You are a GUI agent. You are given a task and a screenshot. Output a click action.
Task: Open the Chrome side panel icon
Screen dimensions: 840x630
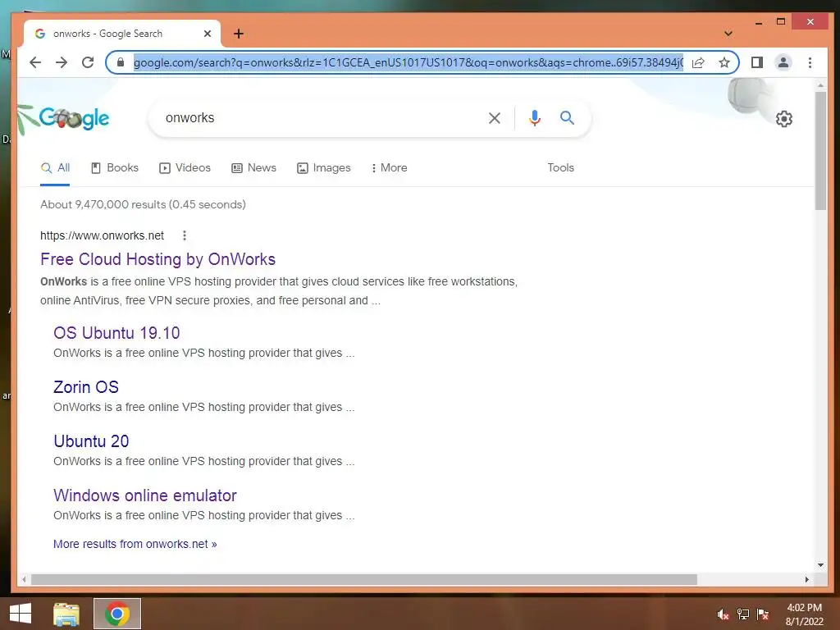(x=757, y=62)
